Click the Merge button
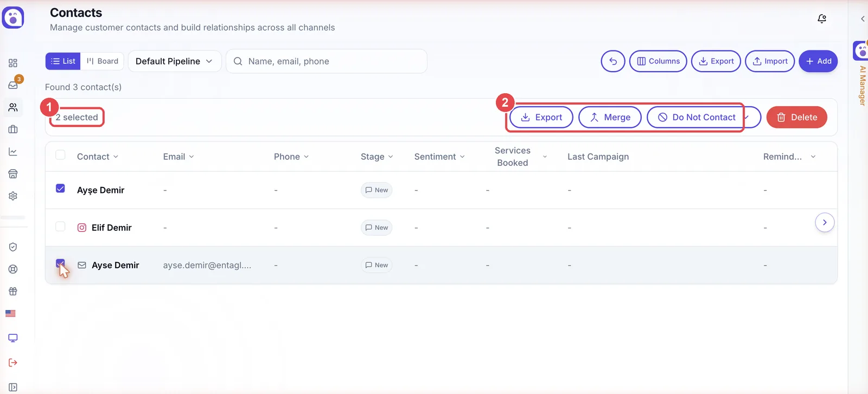868x394 pixels. click(x=610, y=117)
